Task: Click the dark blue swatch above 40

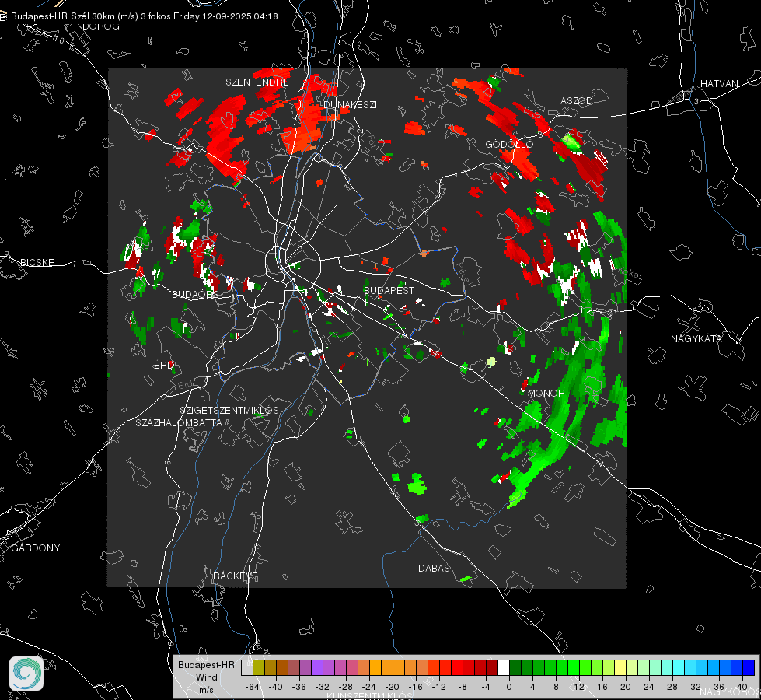Action: [x=749, y=668]
